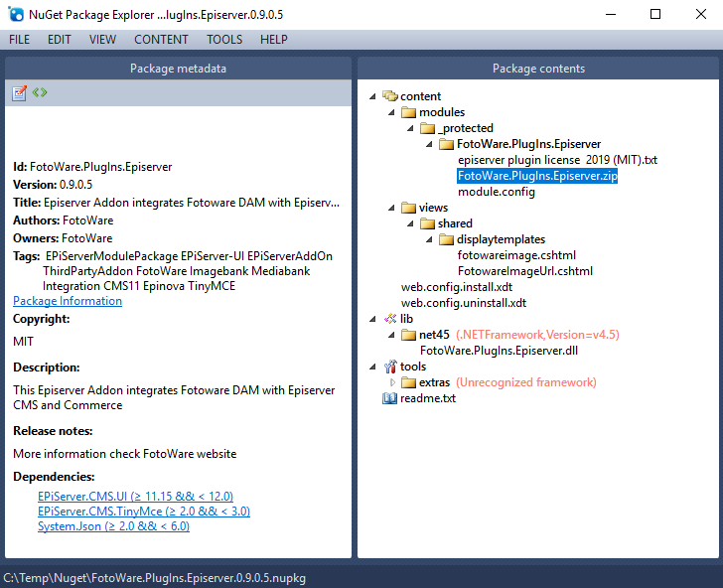Image resolution: width=723 pixels, height=588 pixels.
Task: Click the displaytemplates folder icon
Action: point(446,239)
